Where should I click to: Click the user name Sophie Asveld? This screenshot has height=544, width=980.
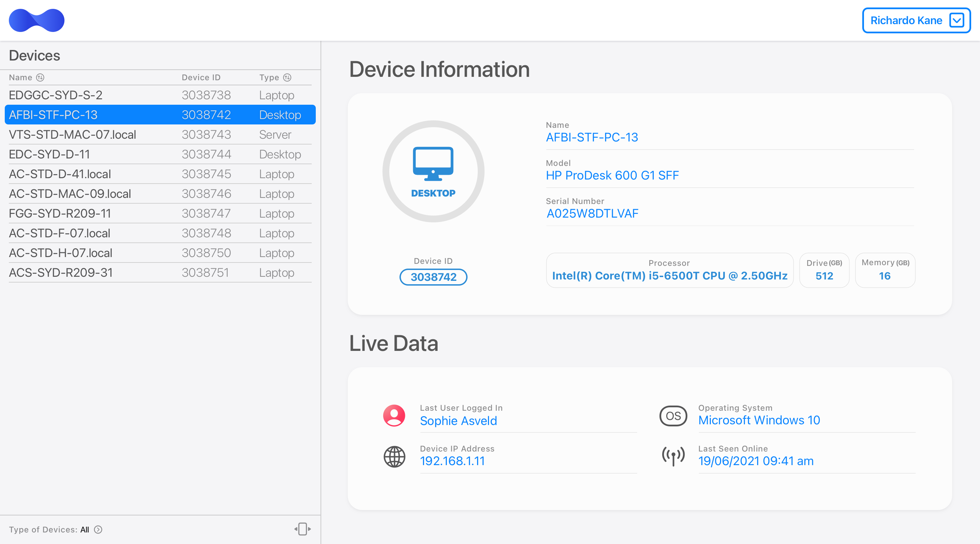(x=458, y=421)
